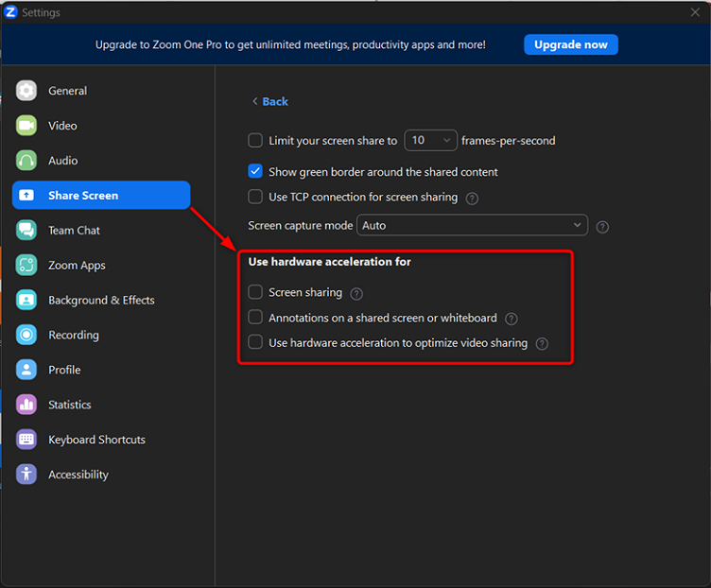Go to Audio settings label
Screen dimensions: 711x588
(x=63, y=161)
